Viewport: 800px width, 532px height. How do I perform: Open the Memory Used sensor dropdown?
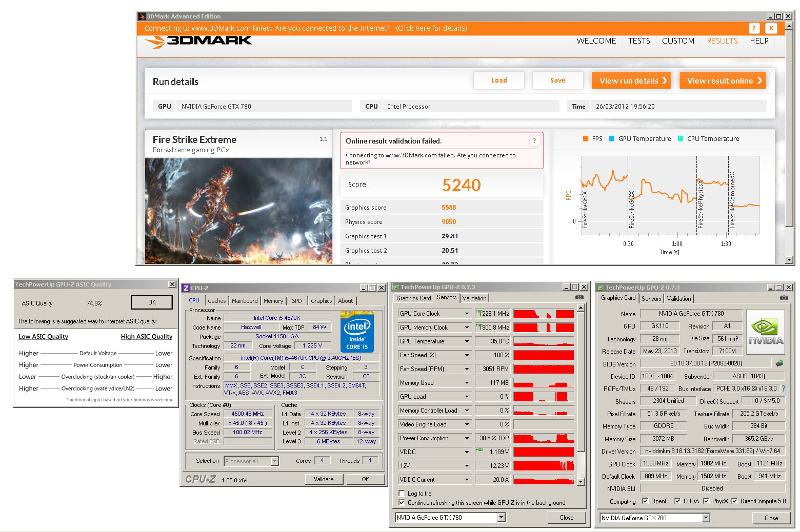point(467,383)
